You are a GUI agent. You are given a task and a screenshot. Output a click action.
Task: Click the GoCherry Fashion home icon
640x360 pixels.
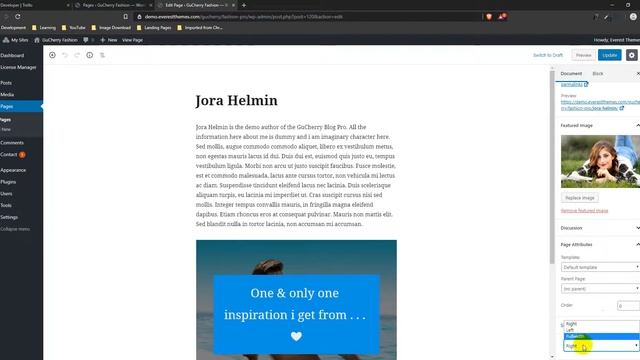(37, 40)
